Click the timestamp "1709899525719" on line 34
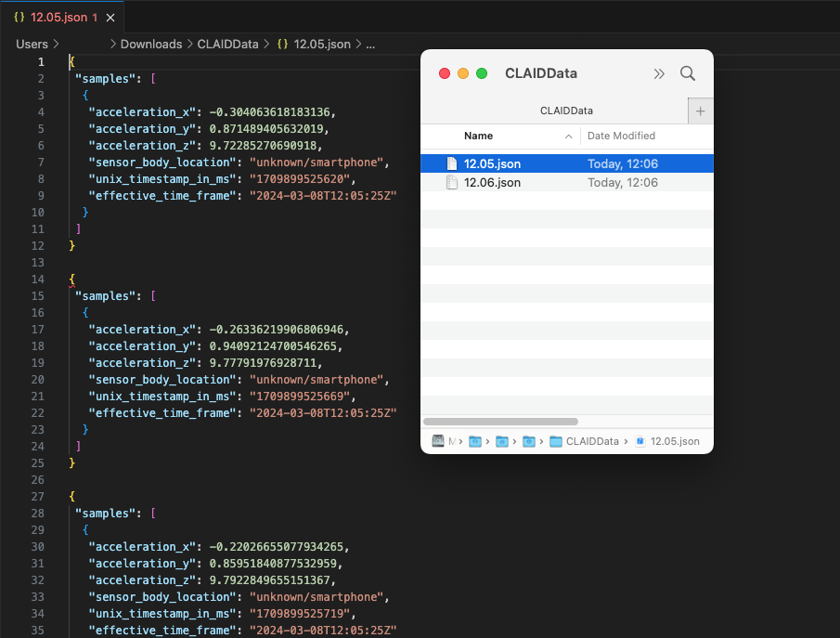 [300, 613]
